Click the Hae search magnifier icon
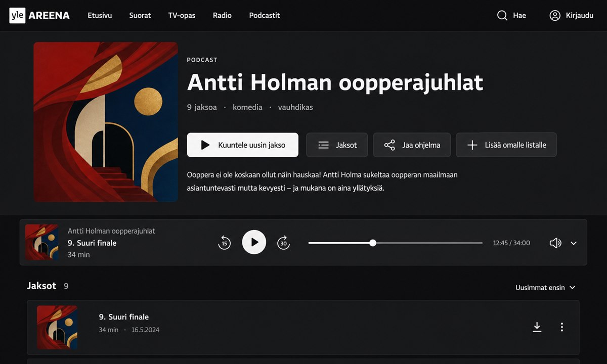The width and height of the screenshot is (607, 364). [502, 16]
